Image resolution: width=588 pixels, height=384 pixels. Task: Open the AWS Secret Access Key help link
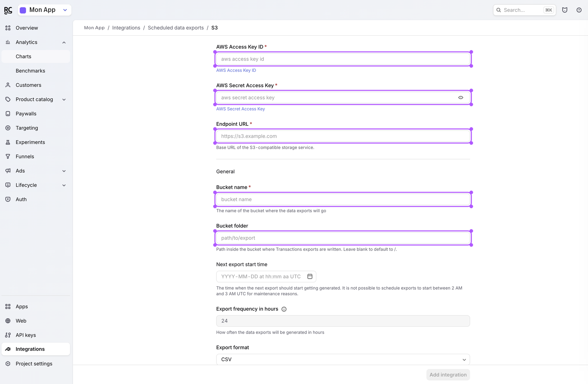pyautogui.click(x=241, y=109)
